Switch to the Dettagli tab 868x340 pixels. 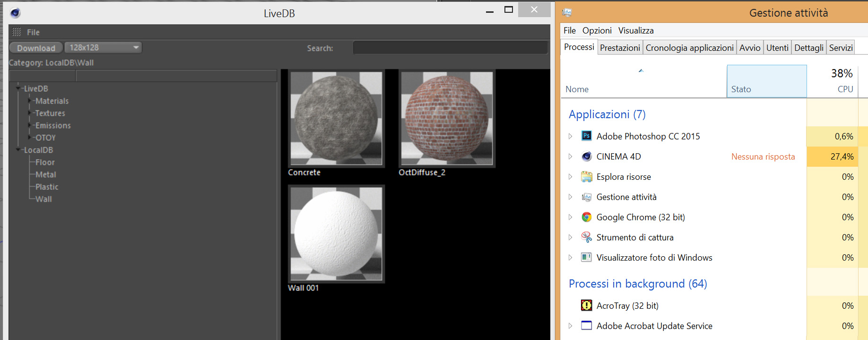(808, 48)
